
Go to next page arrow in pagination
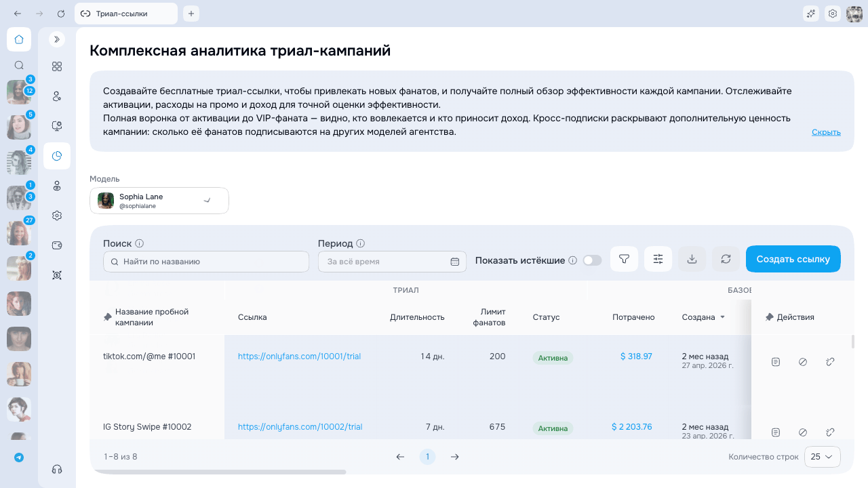tap(455, 457)
